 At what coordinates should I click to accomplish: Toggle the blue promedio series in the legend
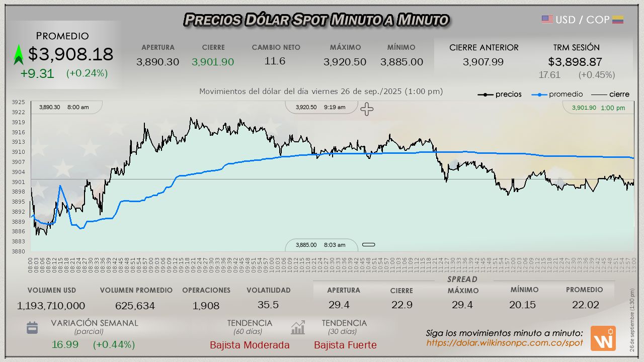tap(558, 95)
